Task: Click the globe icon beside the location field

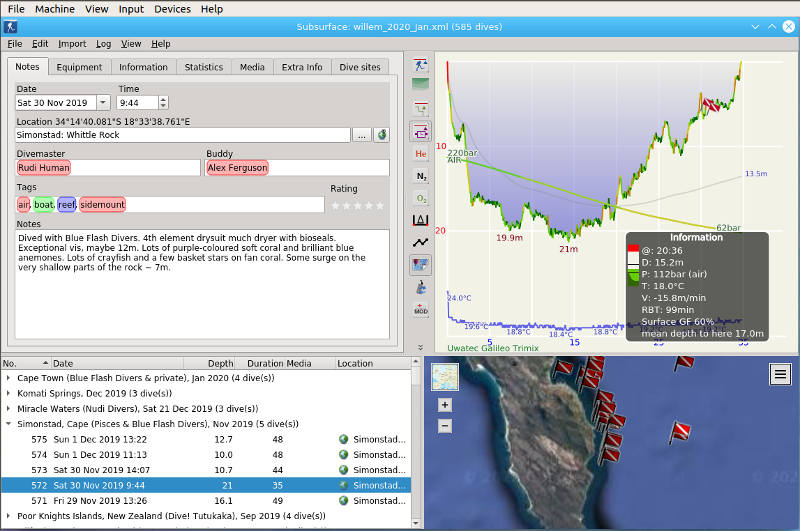Action: pyautogui.click(x=381, y=135)
